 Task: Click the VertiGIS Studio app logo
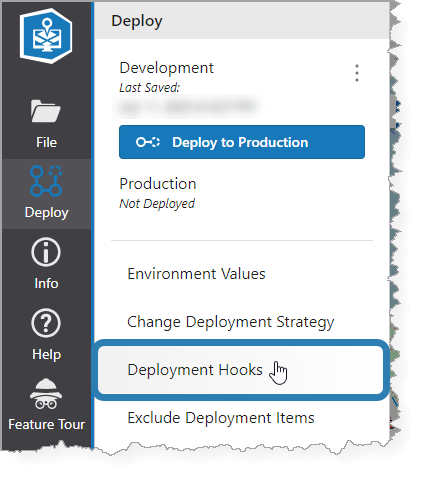pos(46,36)
